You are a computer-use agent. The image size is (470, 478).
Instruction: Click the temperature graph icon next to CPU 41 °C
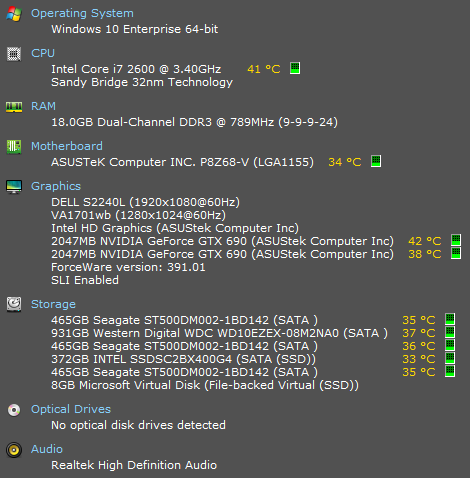coord(295,68)
